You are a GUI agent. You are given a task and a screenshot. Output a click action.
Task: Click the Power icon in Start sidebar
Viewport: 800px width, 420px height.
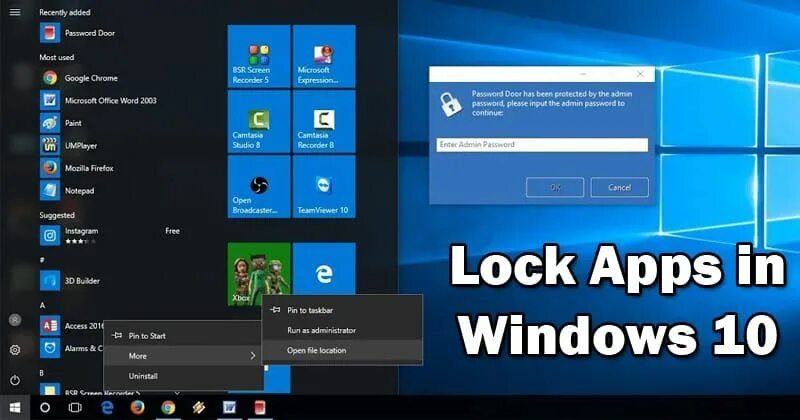(15, 380)
